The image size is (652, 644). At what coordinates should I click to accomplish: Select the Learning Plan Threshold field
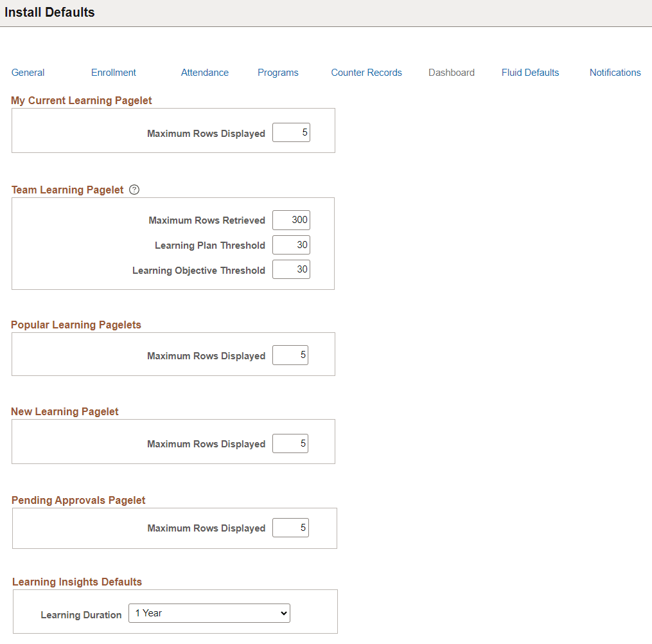291,245
